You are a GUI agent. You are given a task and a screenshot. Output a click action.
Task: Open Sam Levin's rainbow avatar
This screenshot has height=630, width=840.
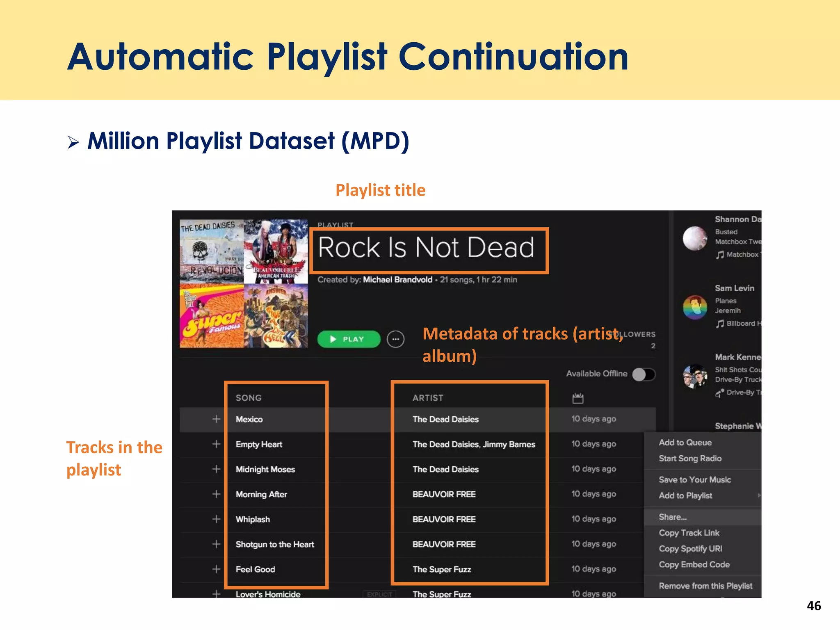pyautogui.click(x=695, y=307)
